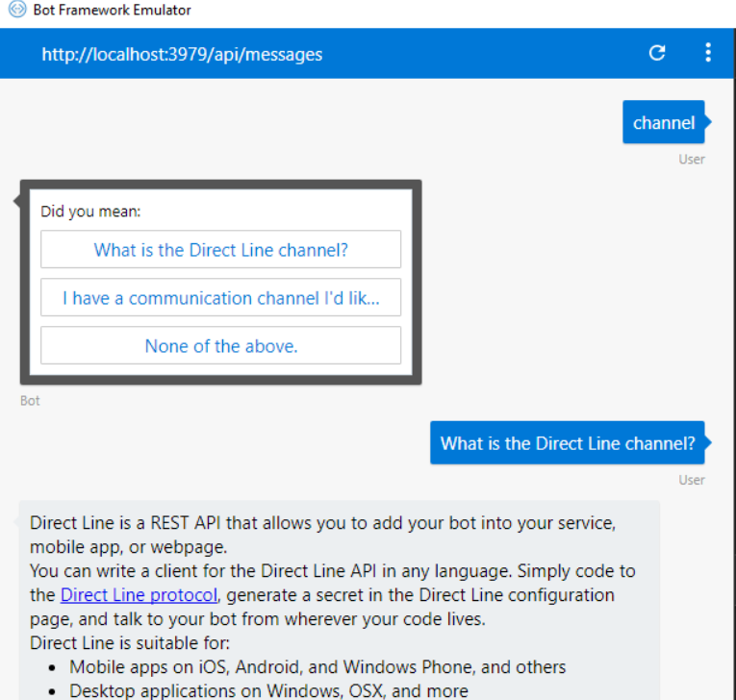
Task: Open the Direct Line protocol link
Action: (x=139, y=595)
